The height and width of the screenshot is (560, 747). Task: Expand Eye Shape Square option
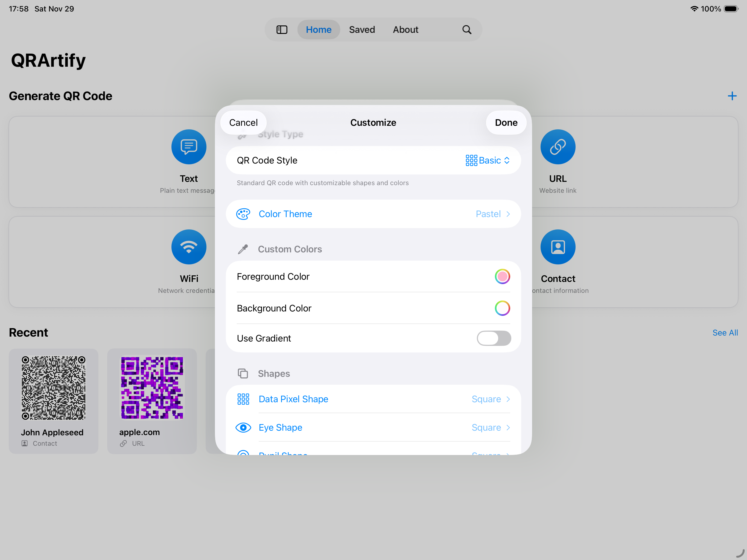pyautogui.click(x=491, y=428)
